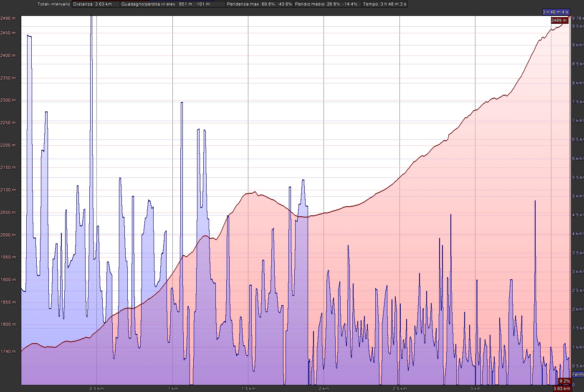
Task: Click the '2050 m' elevation axis label
Action: pos(8,212)
